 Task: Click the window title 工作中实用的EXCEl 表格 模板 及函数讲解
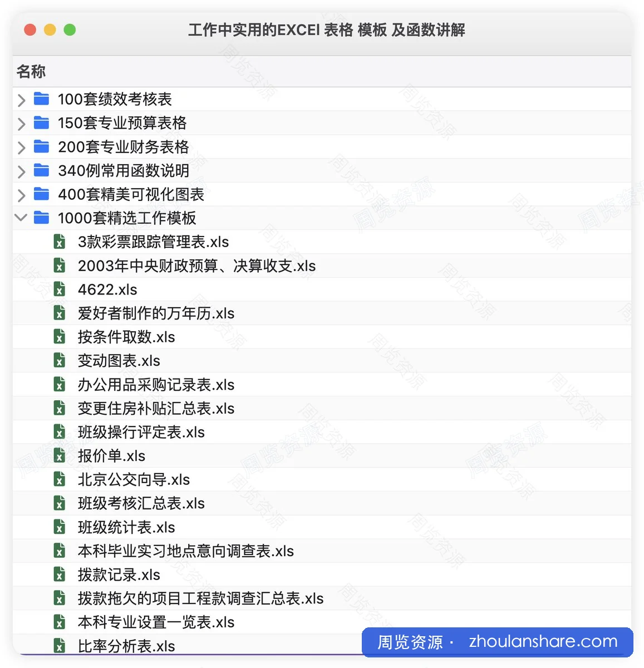pyautogui.click(x=327, y=30)
